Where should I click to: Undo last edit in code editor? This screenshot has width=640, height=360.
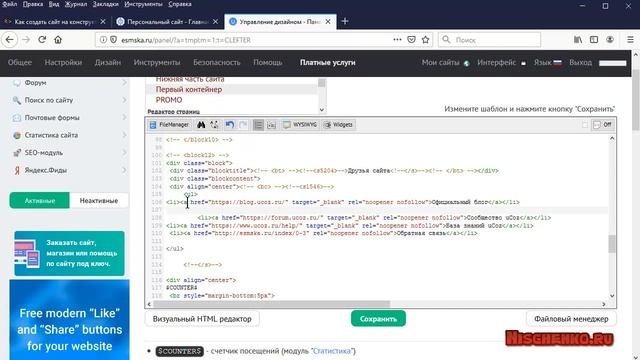coord(230,125)
